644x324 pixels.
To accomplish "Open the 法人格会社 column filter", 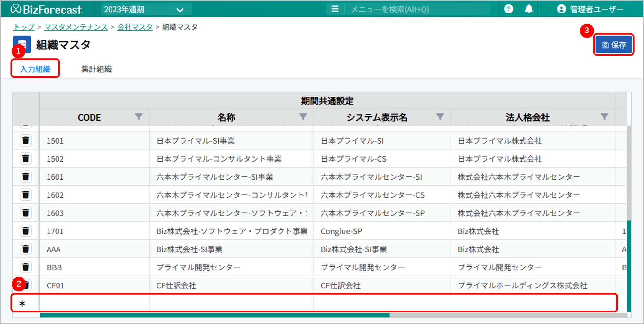I will [604, 117].
